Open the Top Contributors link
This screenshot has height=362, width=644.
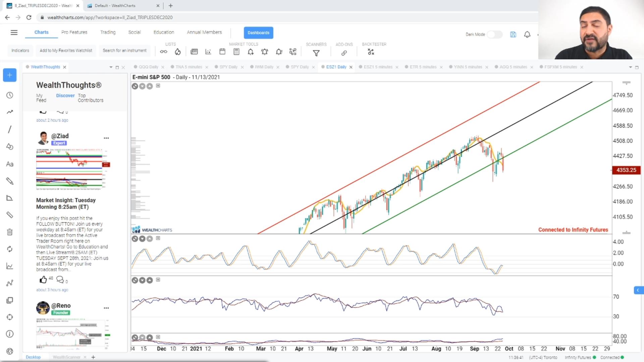click(x=91, y=98)
